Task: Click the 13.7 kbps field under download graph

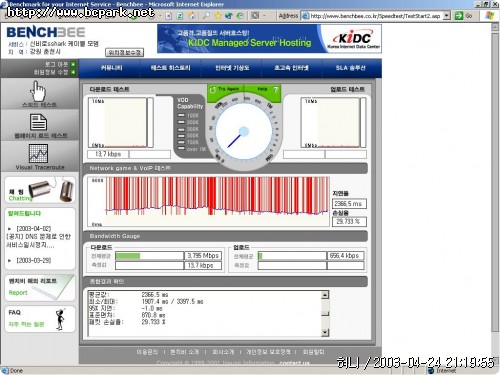Action: click(x=108, y=154)
